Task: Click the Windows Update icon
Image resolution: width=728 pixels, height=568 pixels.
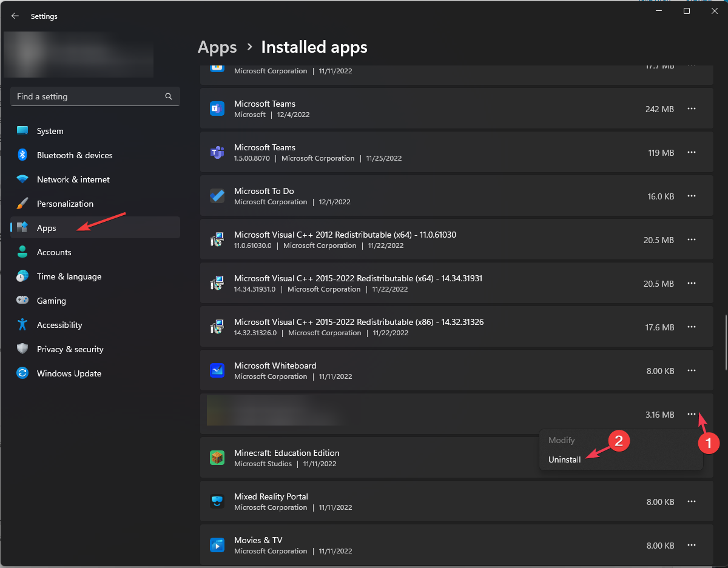Action: (x=22, y=373)
